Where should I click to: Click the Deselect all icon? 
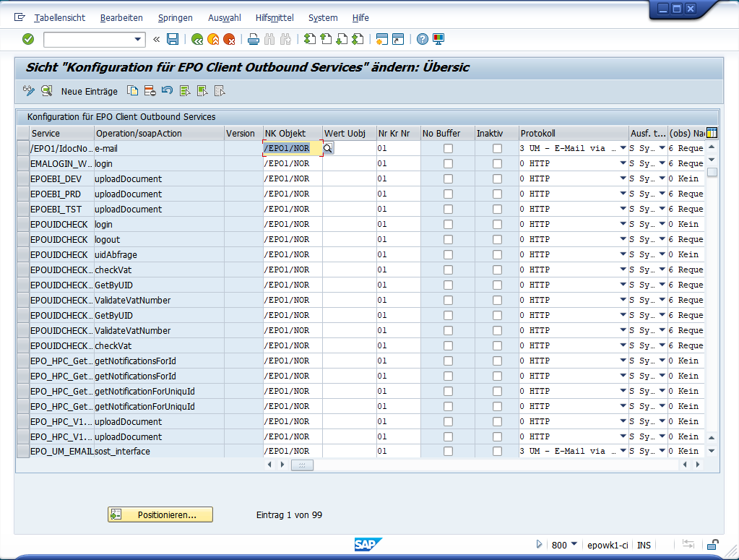tap(220, 91)
